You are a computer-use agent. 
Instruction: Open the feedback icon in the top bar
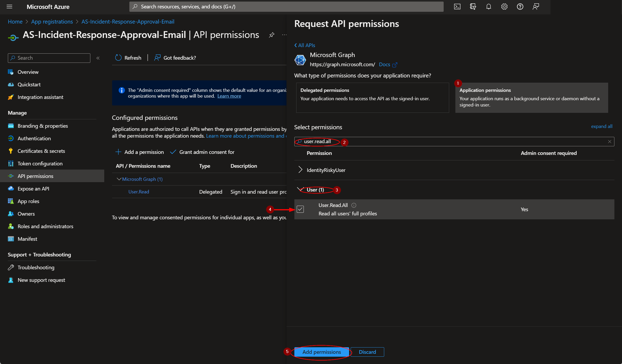click(536, 7)
